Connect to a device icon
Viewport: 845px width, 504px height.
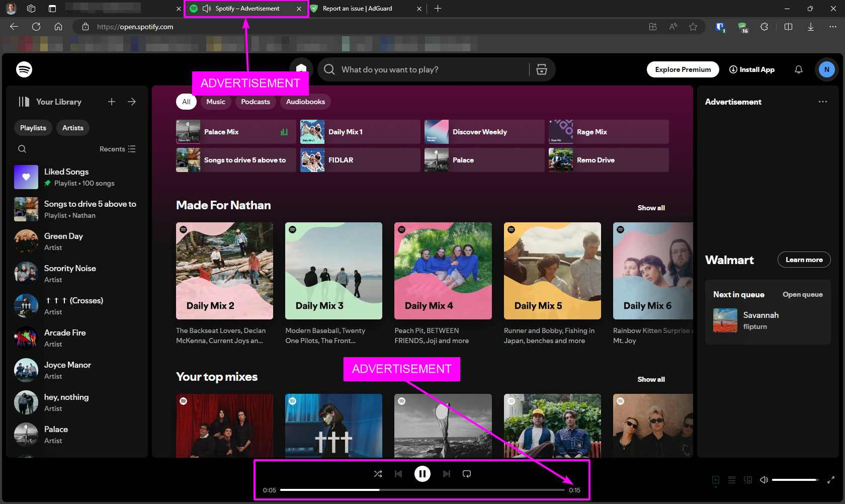pos(748,480)
